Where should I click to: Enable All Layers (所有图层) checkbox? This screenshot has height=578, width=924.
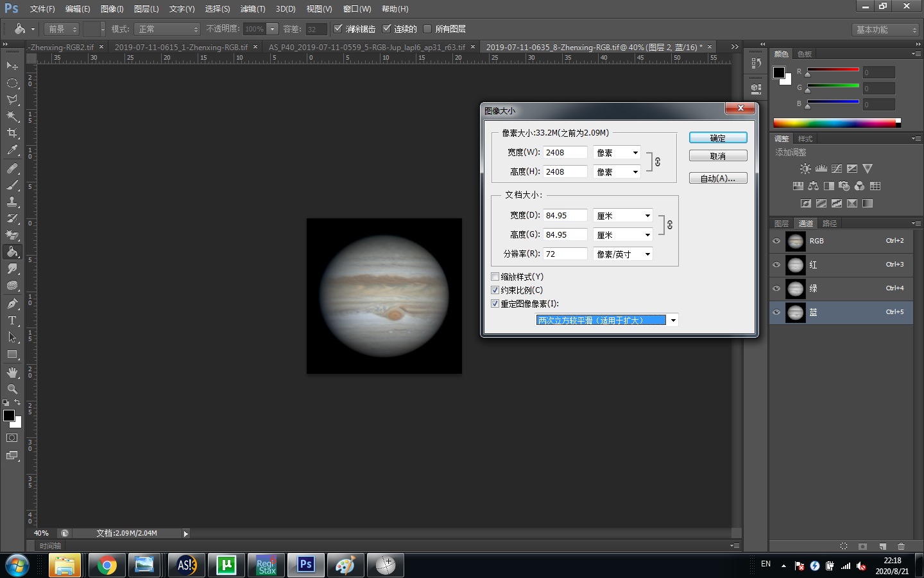(x=427, y=29)
